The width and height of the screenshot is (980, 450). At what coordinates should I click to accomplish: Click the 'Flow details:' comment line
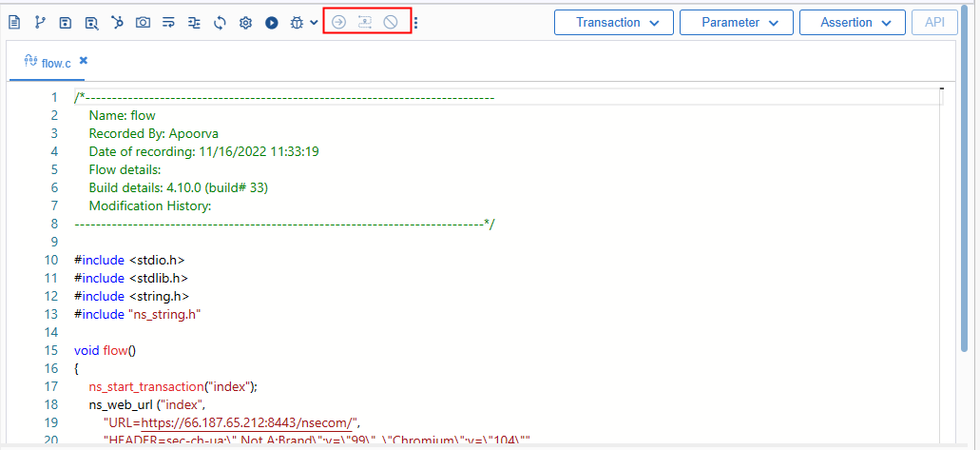(125, 169)
